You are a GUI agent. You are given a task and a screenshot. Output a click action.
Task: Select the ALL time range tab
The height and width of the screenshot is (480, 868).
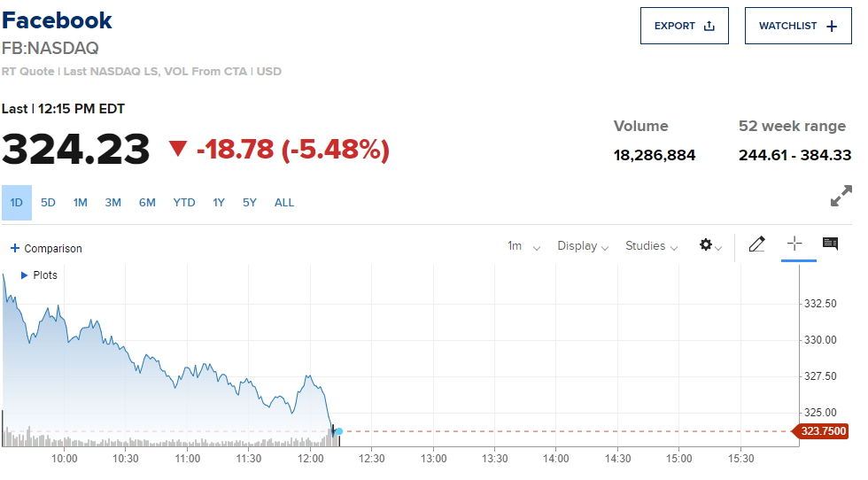coord(284,203)
